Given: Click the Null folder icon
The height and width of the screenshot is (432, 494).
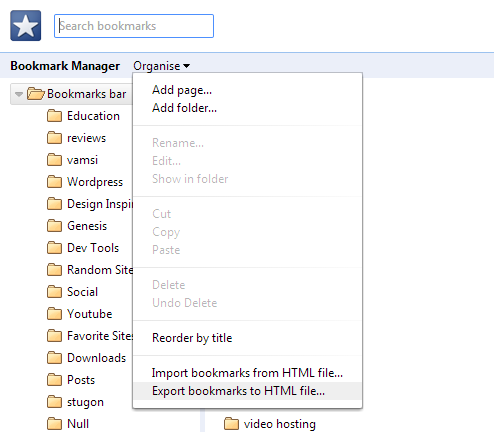Looking at the screenshot, I should 54,424.
